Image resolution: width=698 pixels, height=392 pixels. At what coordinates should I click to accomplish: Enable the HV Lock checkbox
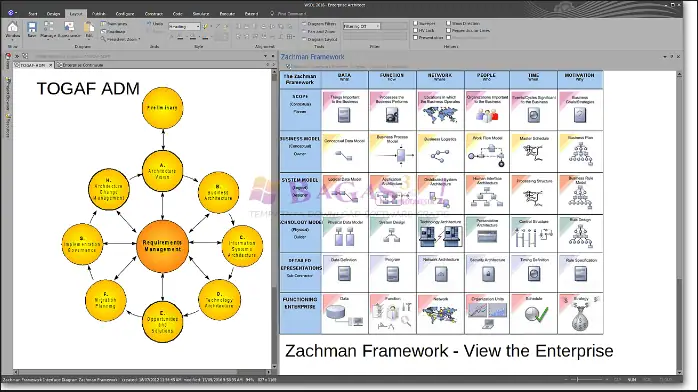[415, 31]
